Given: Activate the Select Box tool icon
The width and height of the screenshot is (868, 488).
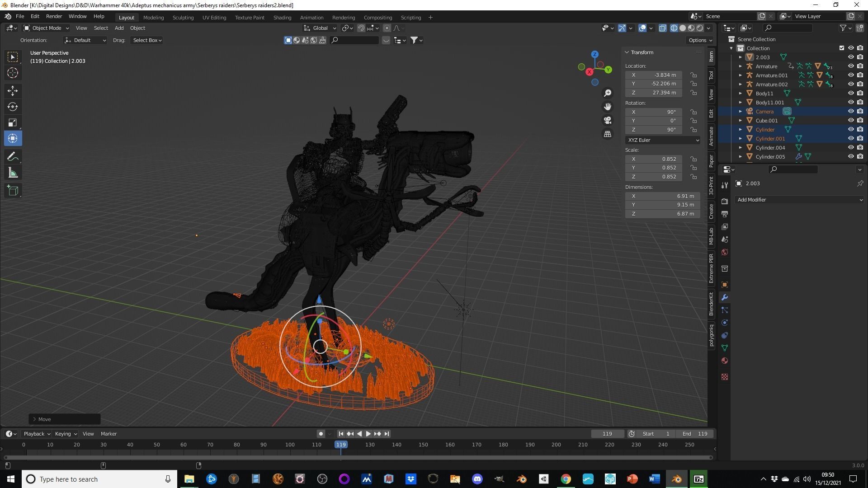Looking at the screenshot, I should [13, 56].
